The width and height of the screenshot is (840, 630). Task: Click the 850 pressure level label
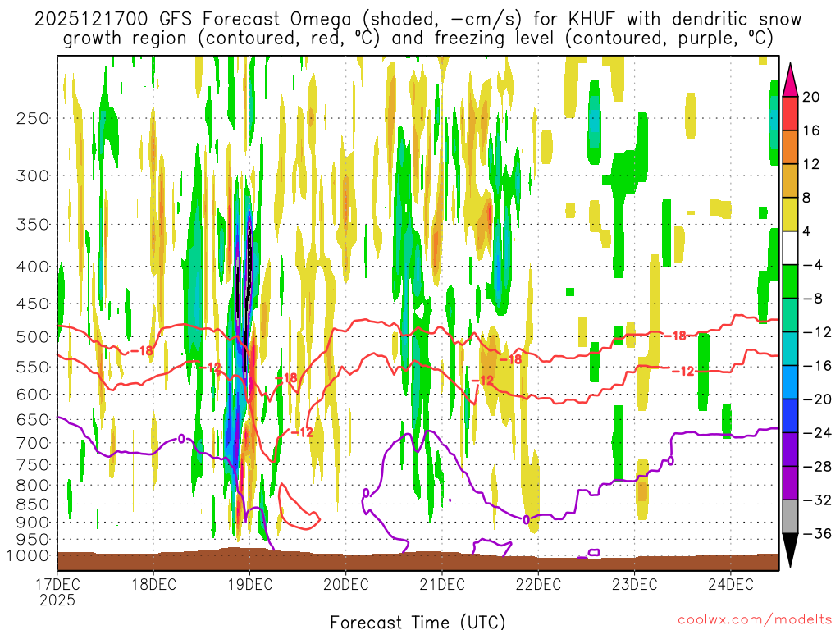coord(33,504)
